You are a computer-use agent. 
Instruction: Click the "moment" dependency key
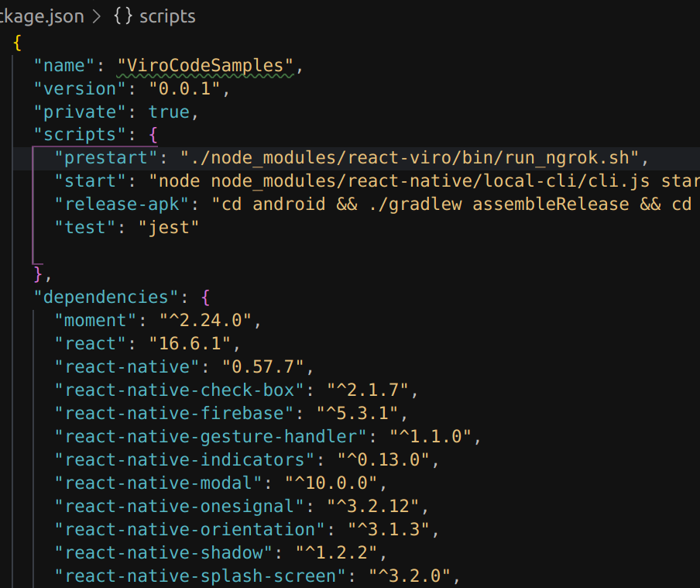95,321
